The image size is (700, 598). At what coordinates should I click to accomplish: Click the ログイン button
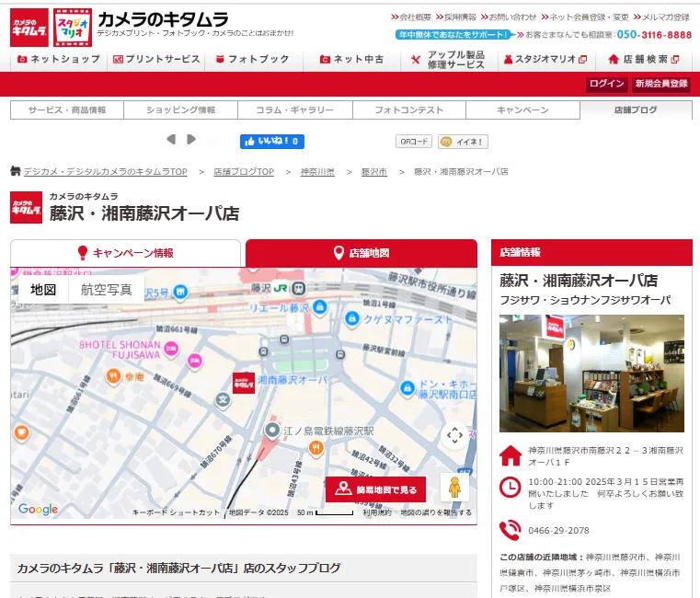[x=606, y=84]
